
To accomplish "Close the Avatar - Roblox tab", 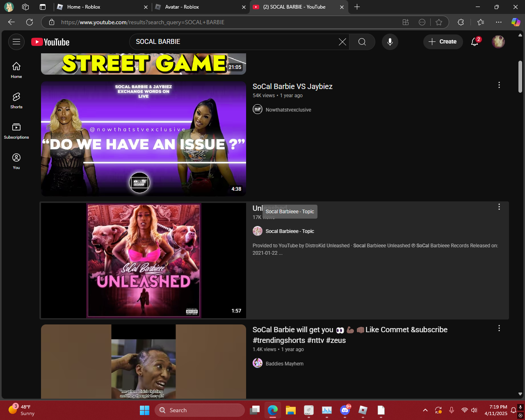I will pos(244,7).
